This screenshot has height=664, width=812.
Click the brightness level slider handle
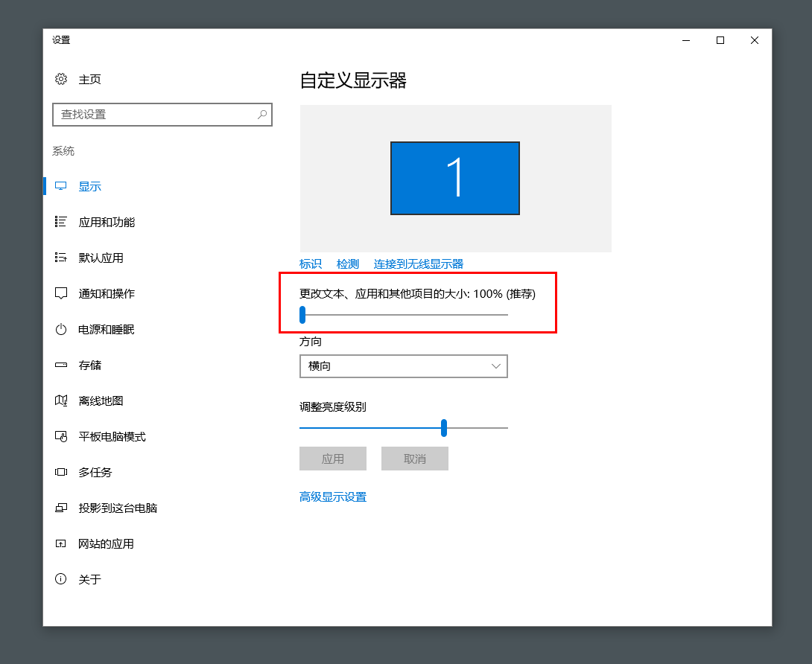click(x=444, y=428)
